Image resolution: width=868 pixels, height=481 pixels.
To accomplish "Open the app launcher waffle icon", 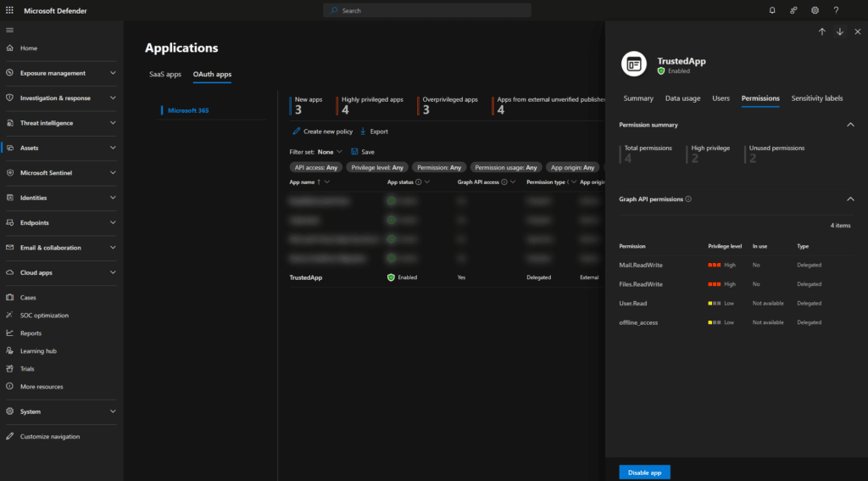I will [x=9, y=10].
